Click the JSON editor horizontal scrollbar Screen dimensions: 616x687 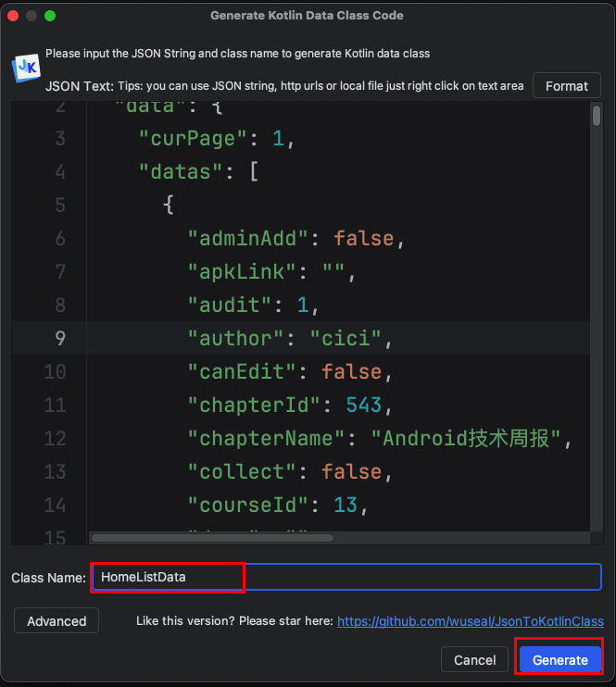coord(278,537)
